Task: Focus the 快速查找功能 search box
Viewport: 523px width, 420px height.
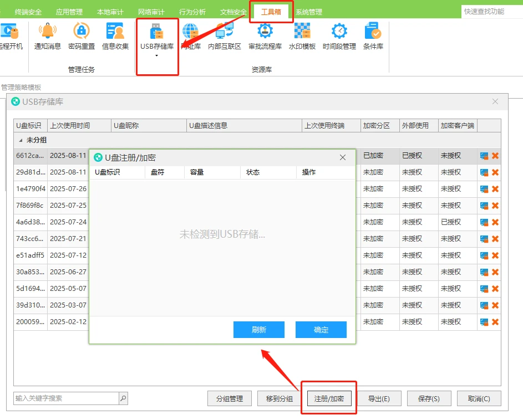Action: [492, 11]
